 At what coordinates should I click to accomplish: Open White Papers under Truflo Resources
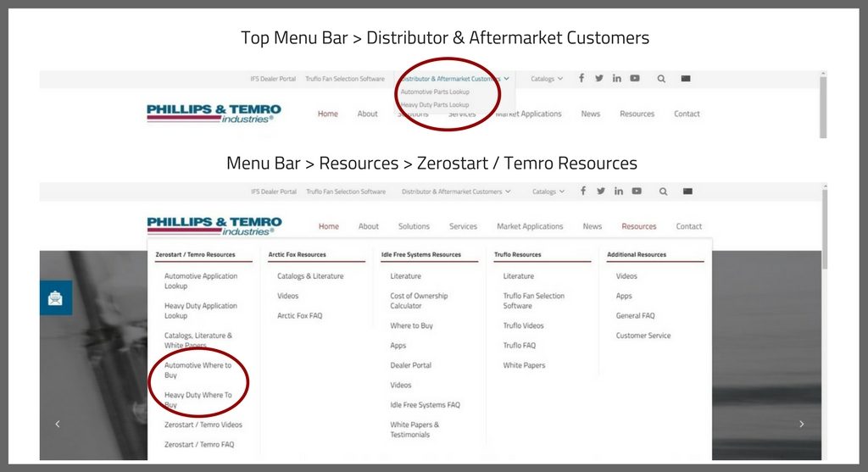[524, 365]
